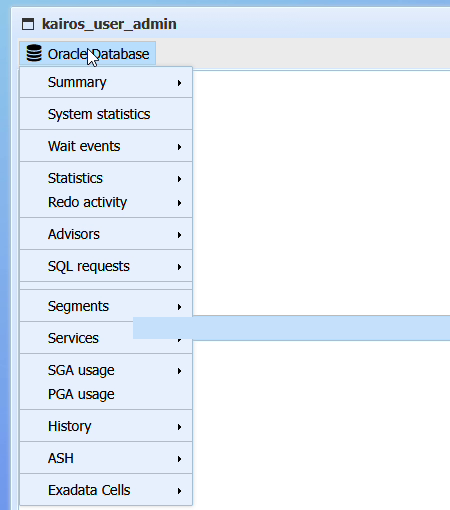Open the Summary menu entry
This screenshot has height=510, width=450.
click(106, 82)
